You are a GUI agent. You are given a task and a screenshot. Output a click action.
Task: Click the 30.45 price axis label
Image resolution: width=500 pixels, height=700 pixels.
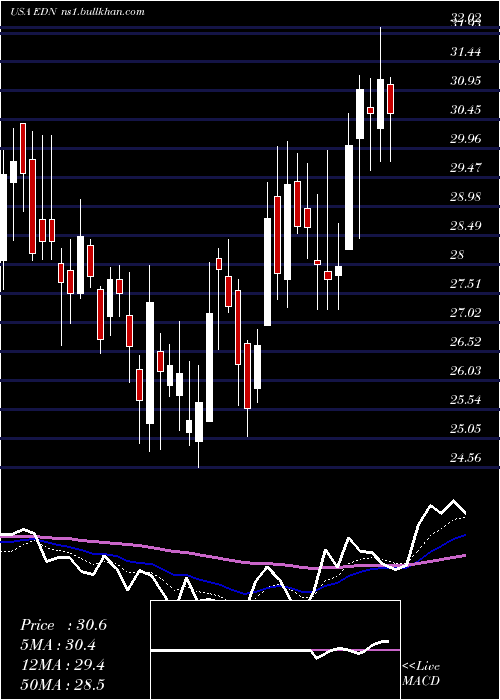pos(466,110)
